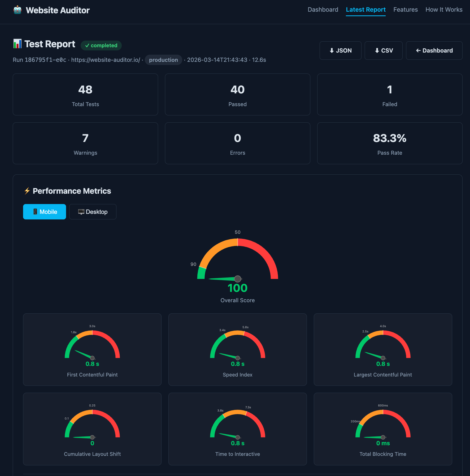Click the Test Report bar chart icon
470x476 pixels.
(x=18, y=44)
